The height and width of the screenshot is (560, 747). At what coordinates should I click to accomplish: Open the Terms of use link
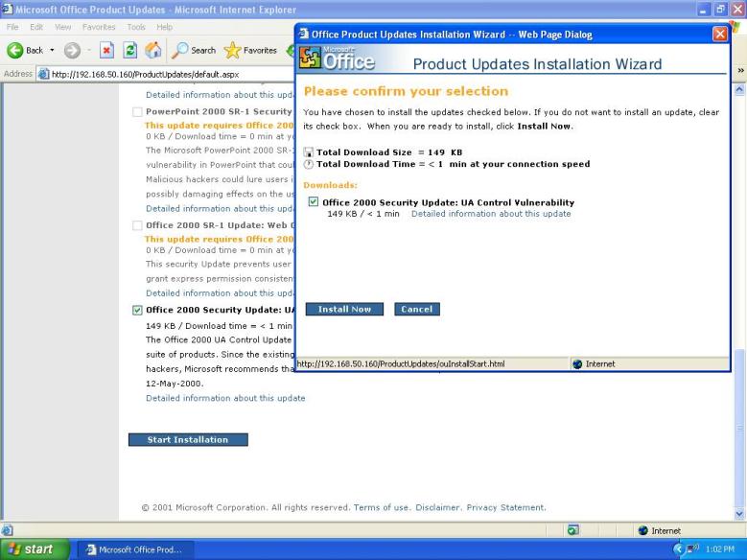click(x=381, y=507)
